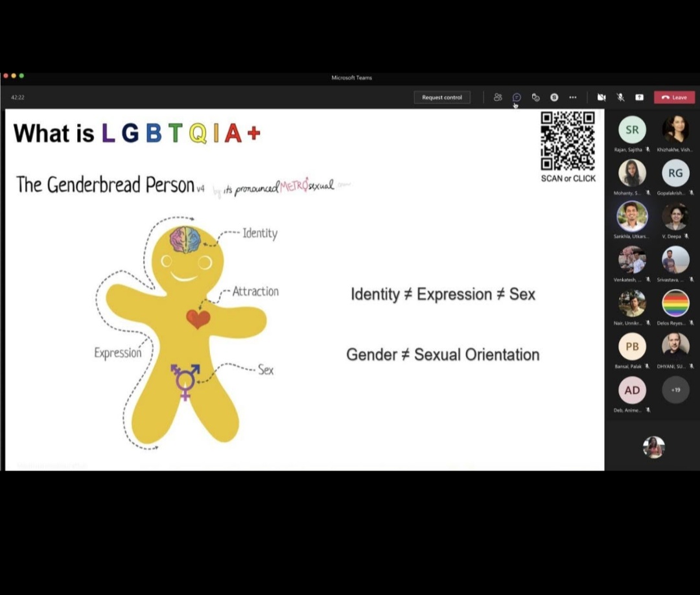
Task: Click the macOS red close dot
Action: (6, 76)
